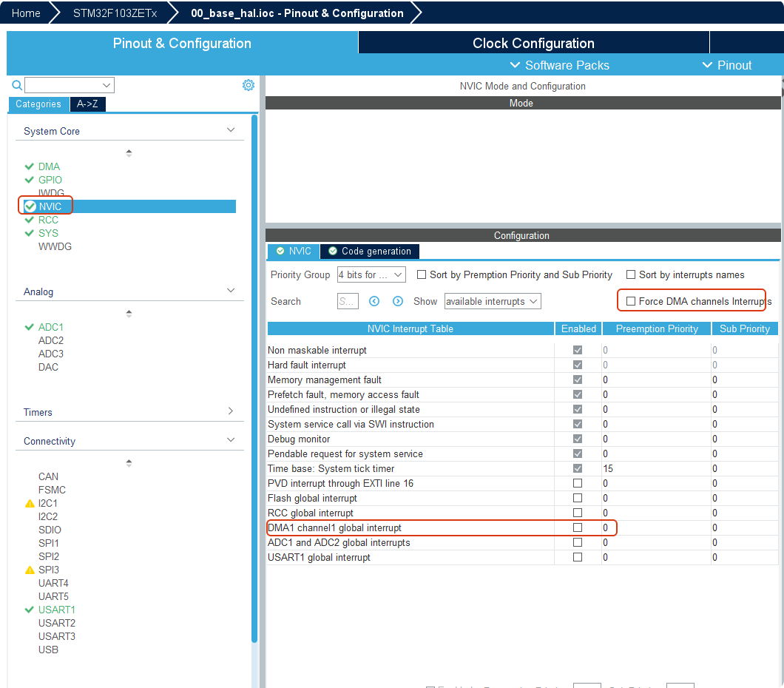Click the green checkmark beside ADC1
Viewport: 784px width, 688px height.
(x=30, y=327)
